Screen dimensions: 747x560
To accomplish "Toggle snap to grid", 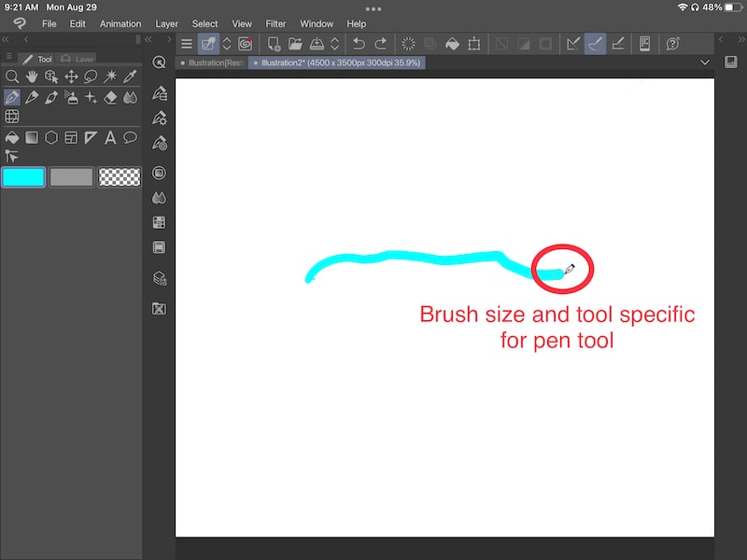I will (616, 43).
